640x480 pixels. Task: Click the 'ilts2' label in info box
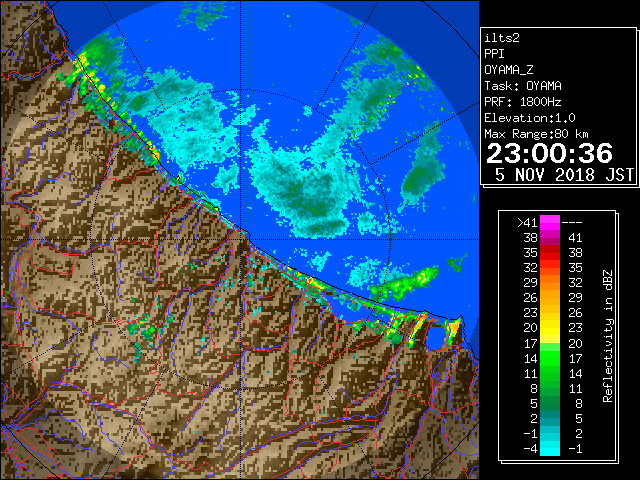[x=502, y=38]
